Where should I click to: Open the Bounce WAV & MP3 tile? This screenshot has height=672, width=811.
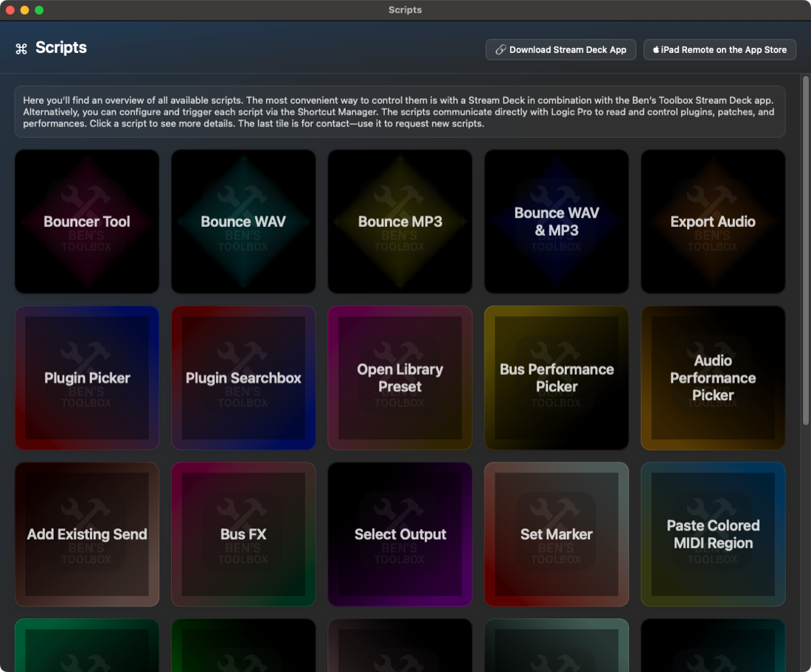[557, 222]
